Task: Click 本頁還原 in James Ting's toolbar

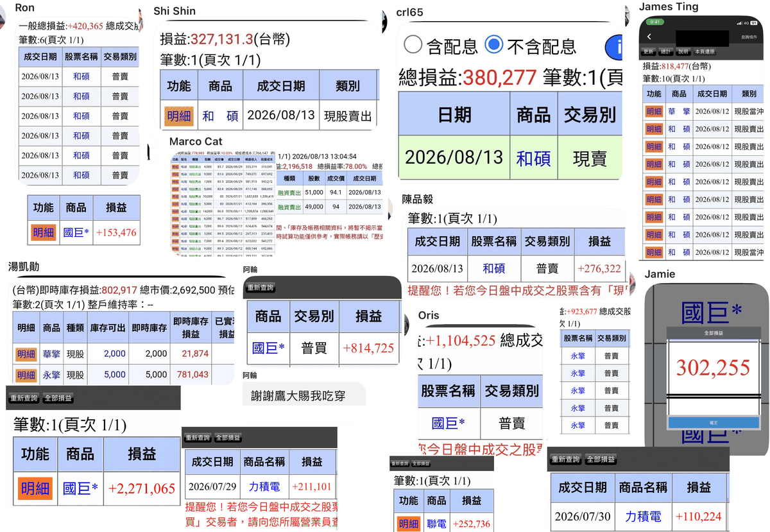Action: (705, 51)
